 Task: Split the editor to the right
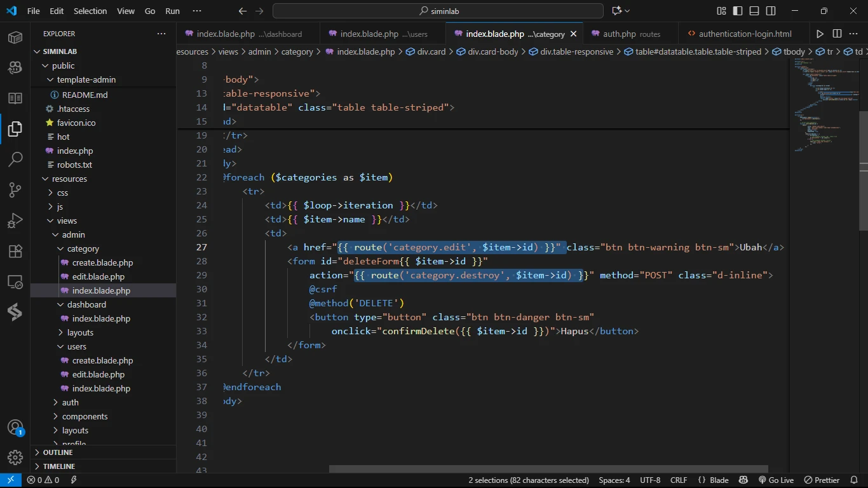pos(837,34)
